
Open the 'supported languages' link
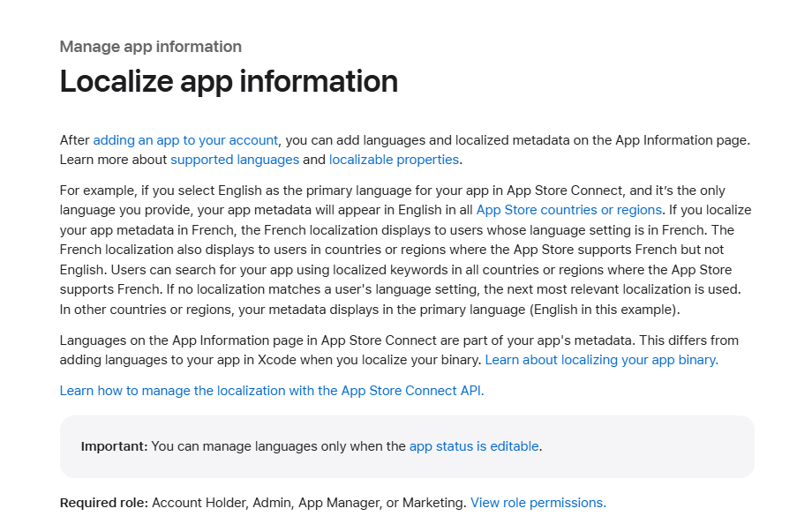[x=235, y=160]
